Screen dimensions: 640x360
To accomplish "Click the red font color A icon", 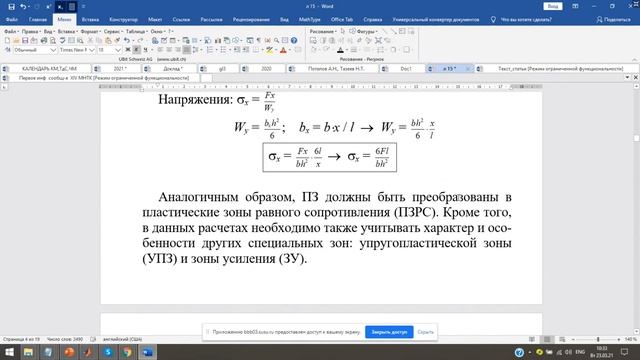I will pos(283,50).
